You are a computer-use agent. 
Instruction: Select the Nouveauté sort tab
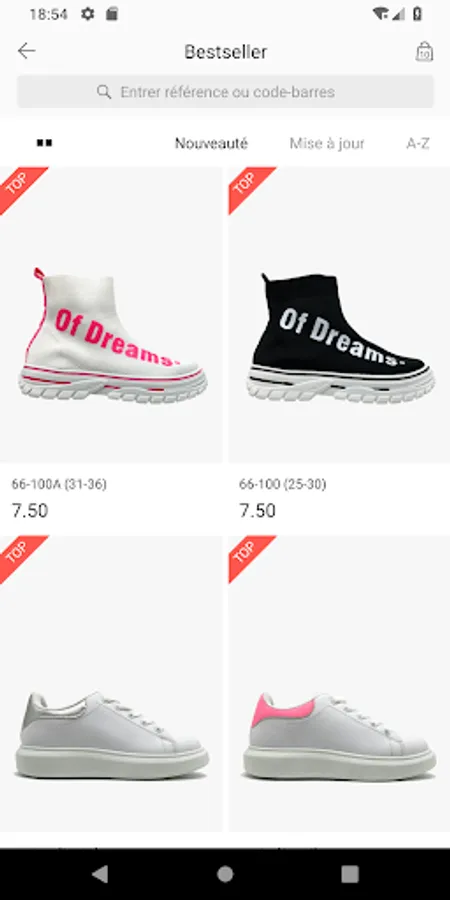[211, 143]
